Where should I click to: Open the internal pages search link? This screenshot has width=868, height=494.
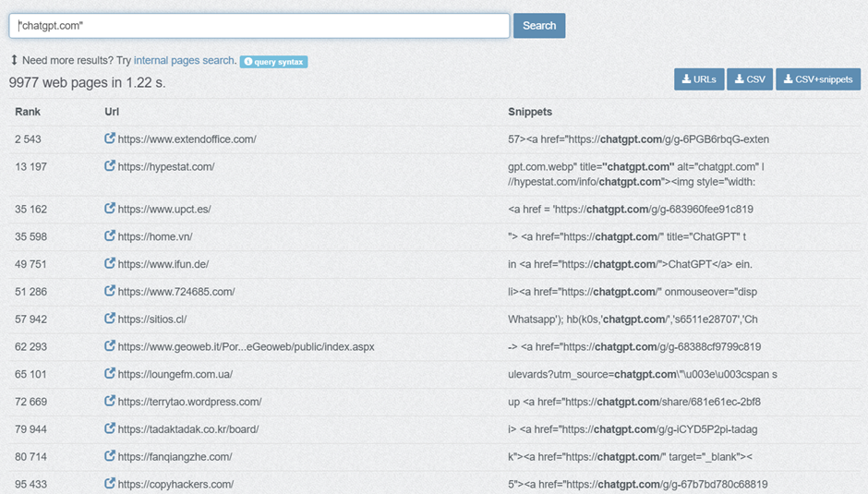click(x=184, y=60)
